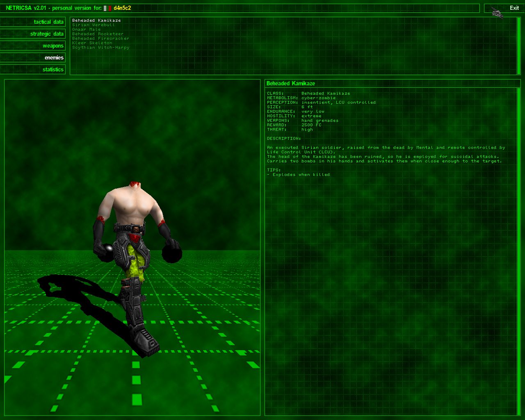Click the NETRICSA v2.01 title text

pos(26,8)
